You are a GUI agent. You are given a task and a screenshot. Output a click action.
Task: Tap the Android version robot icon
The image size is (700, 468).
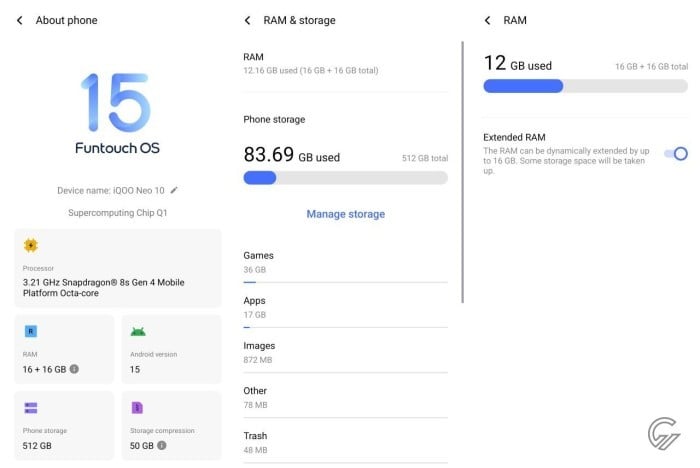[138, 331]
